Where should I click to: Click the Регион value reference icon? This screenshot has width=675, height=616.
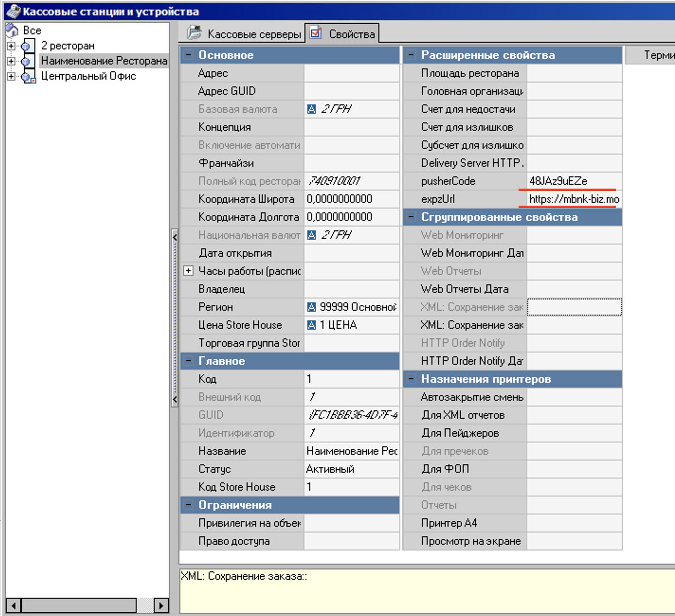[311, 308]
